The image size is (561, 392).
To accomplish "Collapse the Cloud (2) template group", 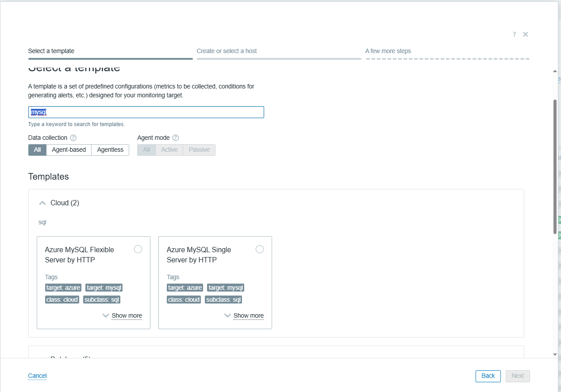I will (x=42, y=203).
